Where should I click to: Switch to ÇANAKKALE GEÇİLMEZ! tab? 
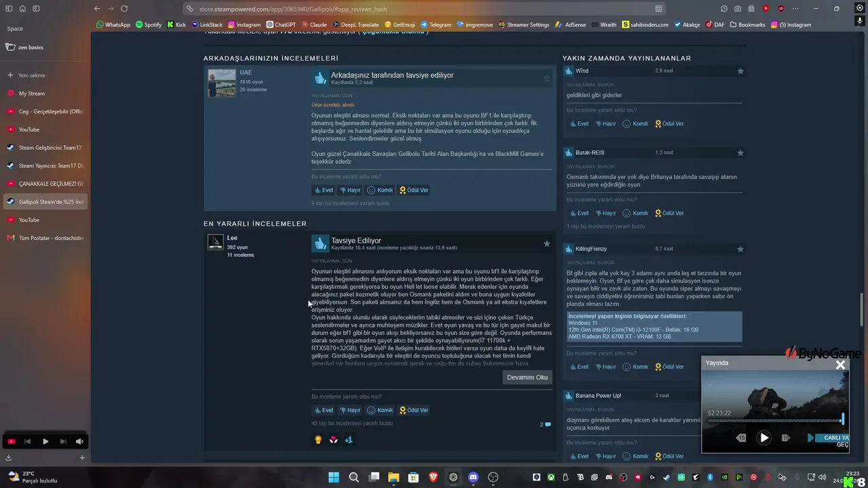45,184
